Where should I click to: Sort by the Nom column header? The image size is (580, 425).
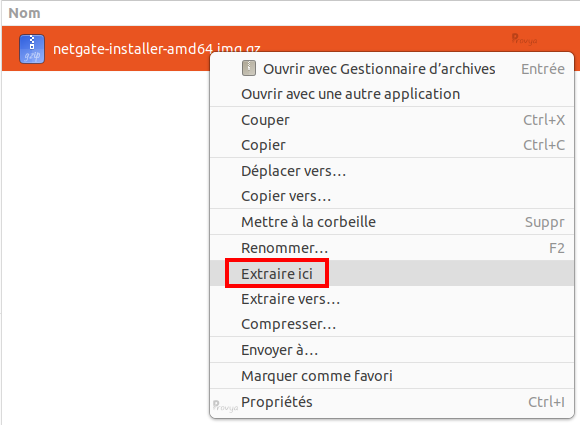pyautogui.click(x=24, y=13)
